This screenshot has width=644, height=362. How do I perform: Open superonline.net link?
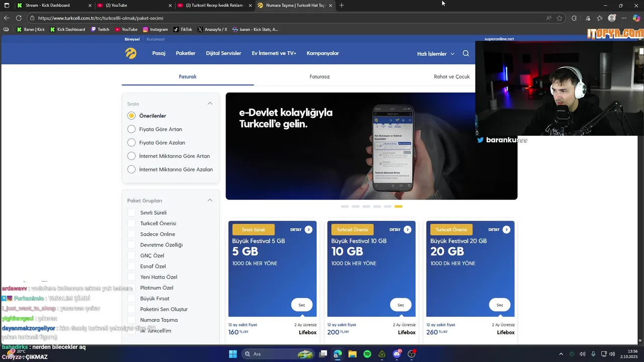point(499,39)
